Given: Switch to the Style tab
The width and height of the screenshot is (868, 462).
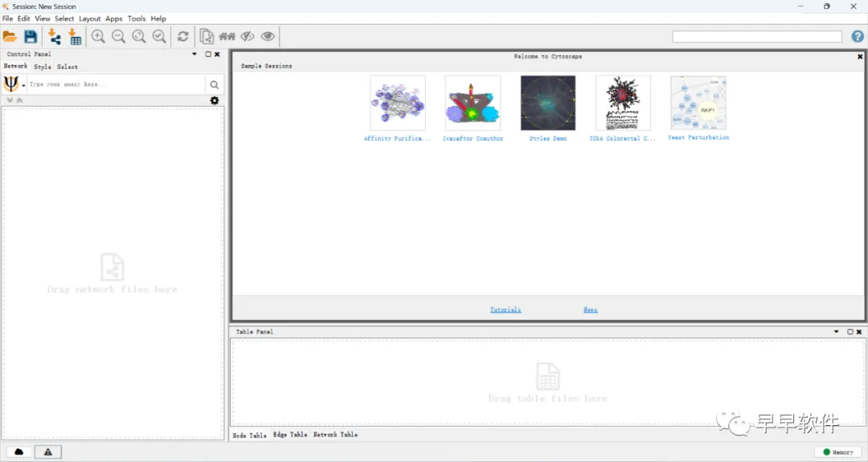Looking at the screenshot, I should click(x=43, y=67).
